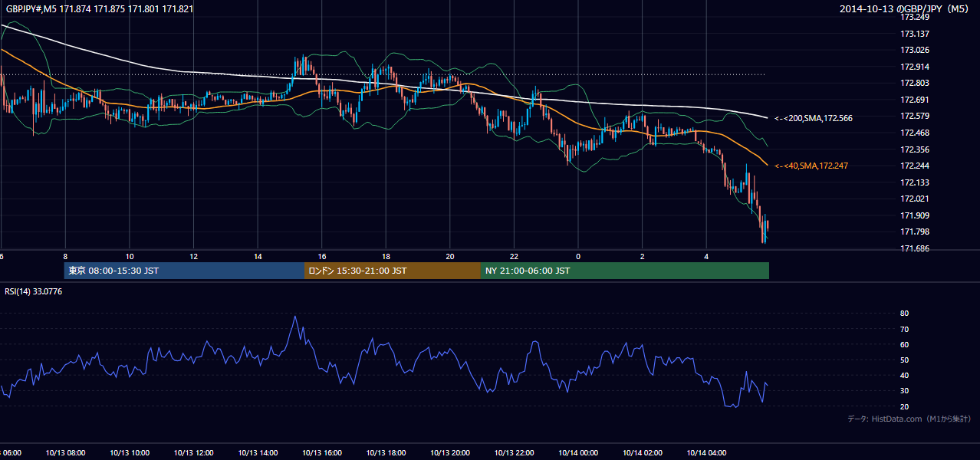
Task: Click the GBPJPY#,M5 symbol header text
Action: point(100,9)
